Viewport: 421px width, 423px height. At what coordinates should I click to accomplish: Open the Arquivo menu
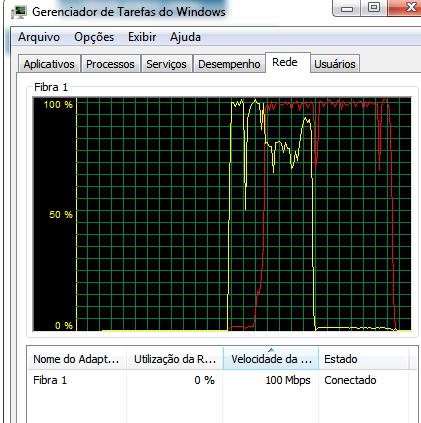[39, 37]
